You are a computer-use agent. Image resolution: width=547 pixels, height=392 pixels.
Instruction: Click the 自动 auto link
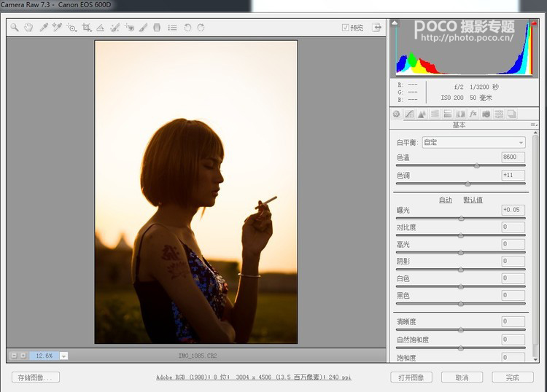[x=445, y=200]
